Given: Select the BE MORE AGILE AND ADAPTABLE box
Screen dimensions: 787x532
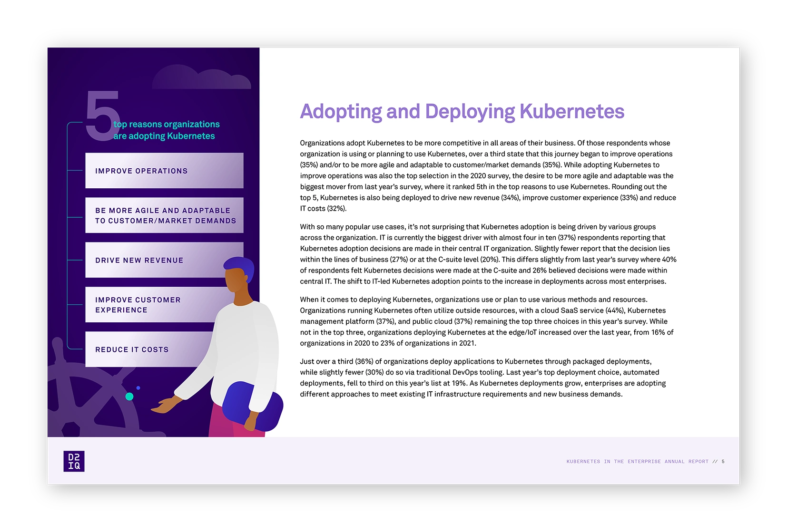Looking at the screenshot, I should 164,215.
